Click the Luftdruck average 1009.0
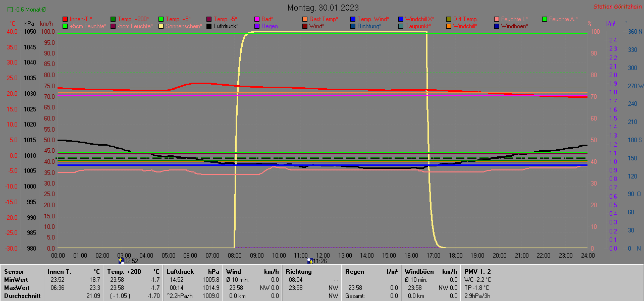 click(x=210, y=296)
